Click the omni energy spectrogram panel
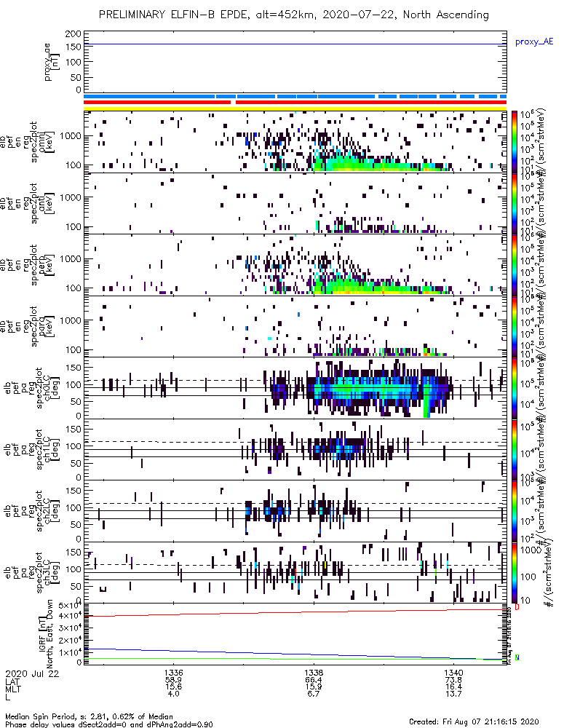564x728 pixels. 295,142
